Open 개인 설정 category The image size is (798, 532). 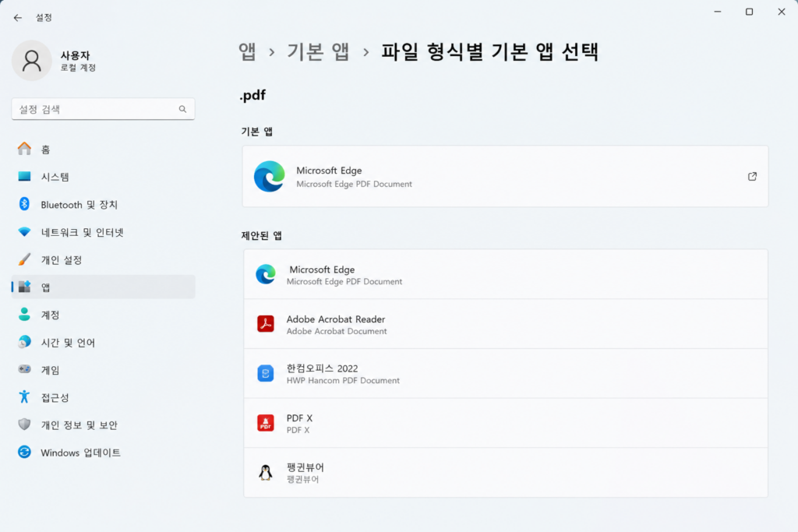(104, 259)
